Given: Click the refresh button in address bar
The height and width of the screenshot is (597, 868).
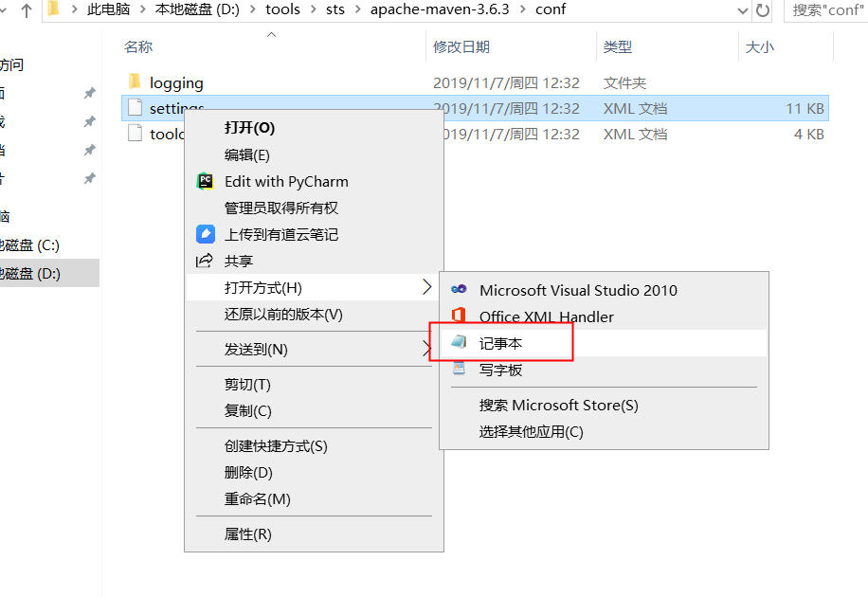Looking at the screenshot, I should point(762,10).
